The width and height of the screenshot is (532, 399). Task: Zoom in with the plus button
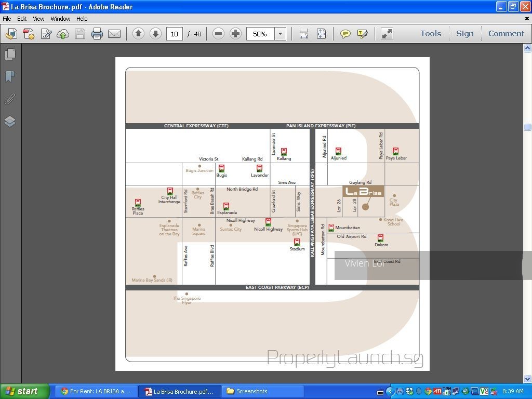235,34
